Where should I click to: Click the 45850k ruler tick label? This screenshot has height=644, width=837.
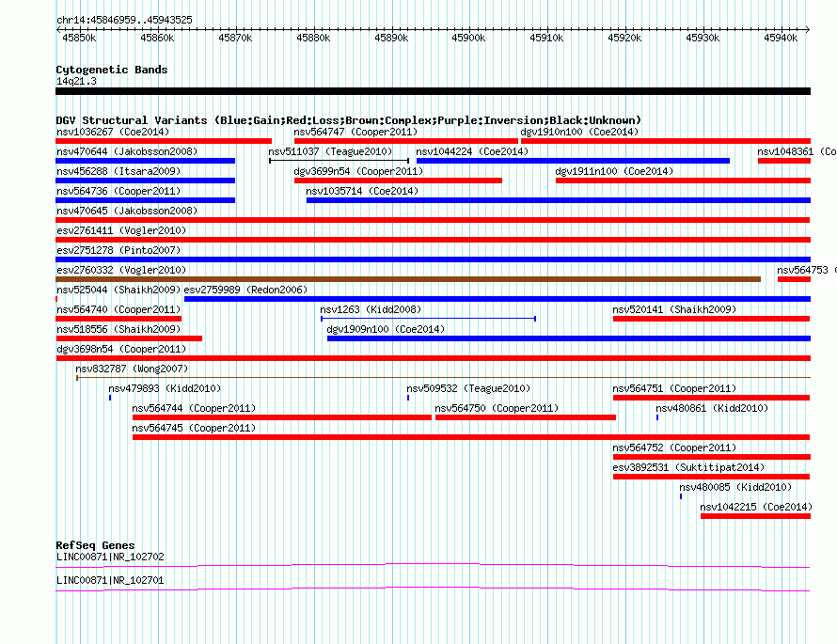click(x=79, y=38)
